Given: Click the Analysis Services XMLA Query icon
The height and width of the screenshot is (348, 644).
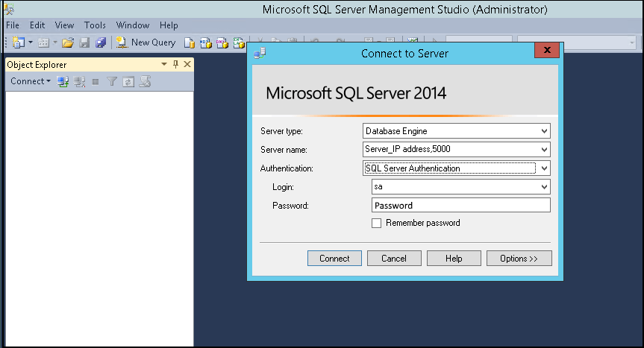Looking at the screenshot, I should pos(239,42).
